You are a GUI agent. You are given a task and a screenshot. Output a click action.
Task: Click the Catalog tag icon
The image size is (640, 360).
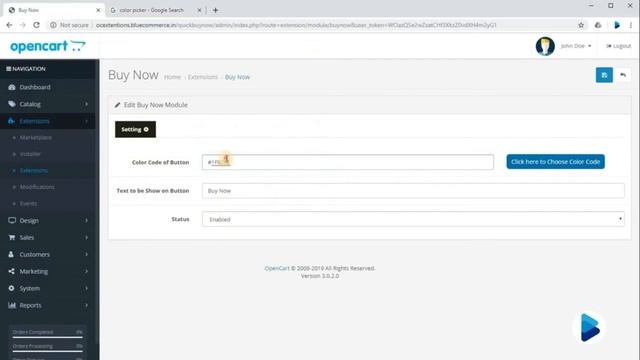click(x=12, y=104)
